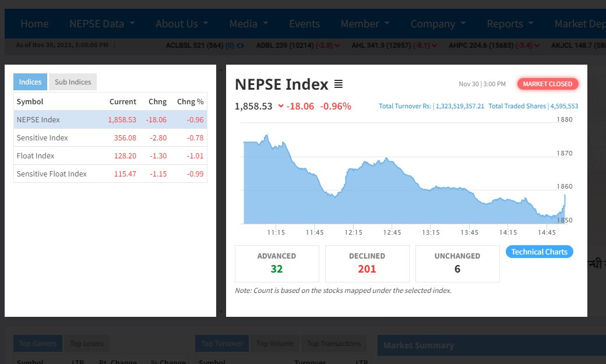This screenshot has height=364, width=606.
Task: Expand the Reports dropdown menu
Action: click(x=510, y=24)
